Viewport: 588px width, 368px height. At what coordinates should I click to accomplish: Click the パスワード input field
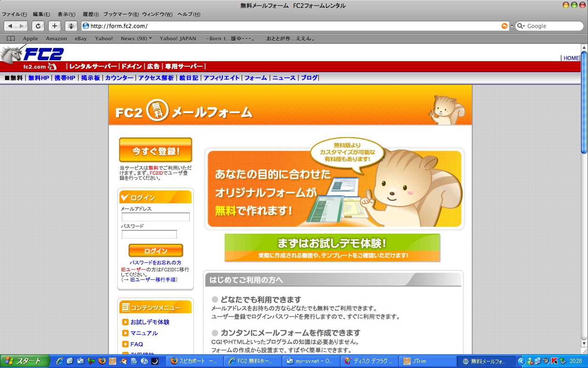click(149, 235)
